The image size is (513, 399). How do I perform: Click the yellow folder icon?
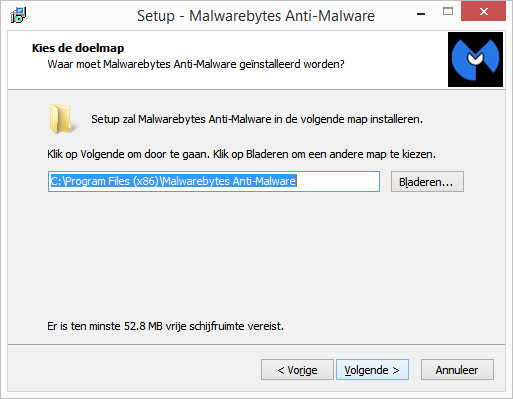[x=62, y=119]
